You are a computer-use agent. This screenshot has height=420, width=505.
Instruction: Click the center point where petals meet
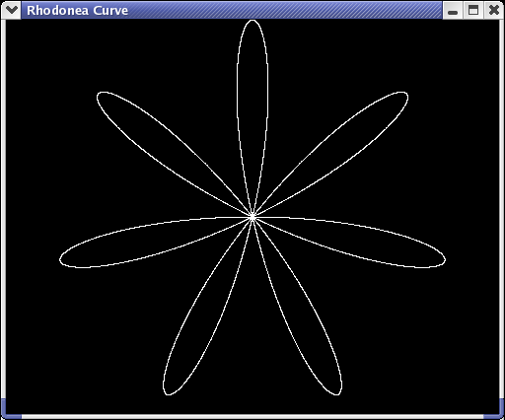252,217
